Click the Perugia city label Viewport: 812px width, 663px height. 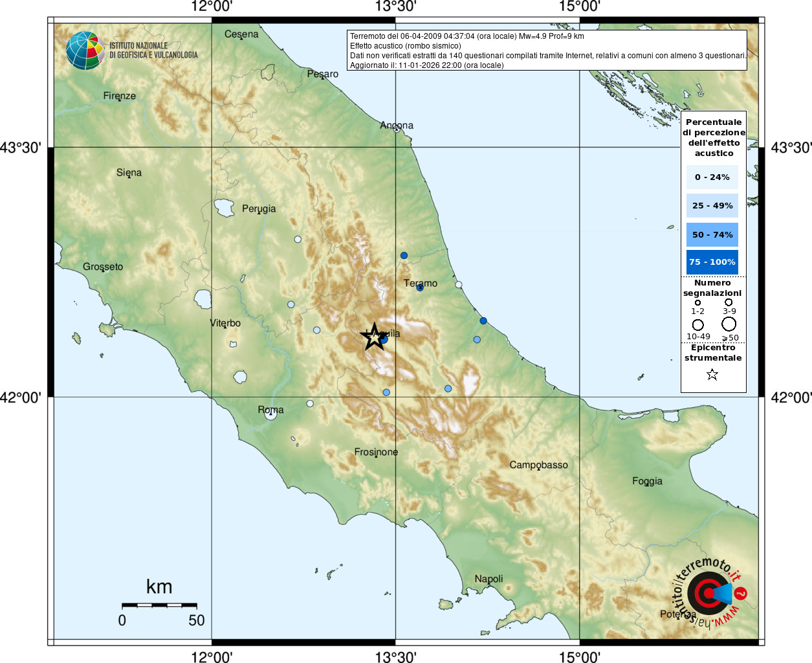pos(259,209)
